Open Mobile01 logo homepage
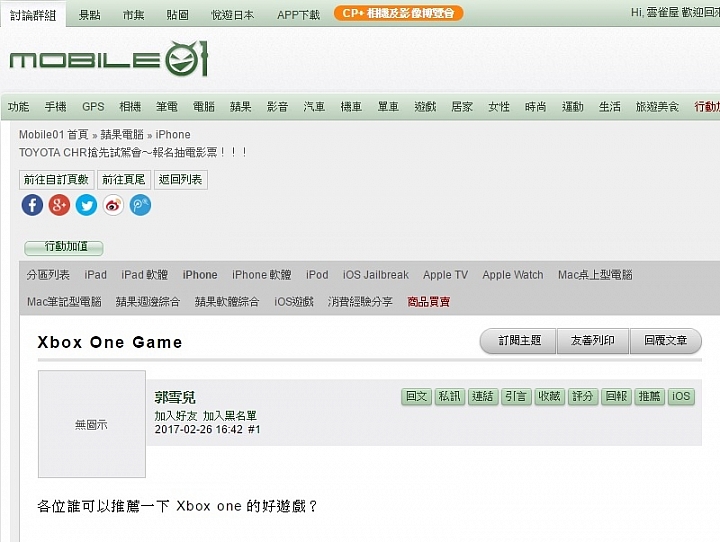The image size is (720, 542). pyautogui.click(x=109, y=59)
